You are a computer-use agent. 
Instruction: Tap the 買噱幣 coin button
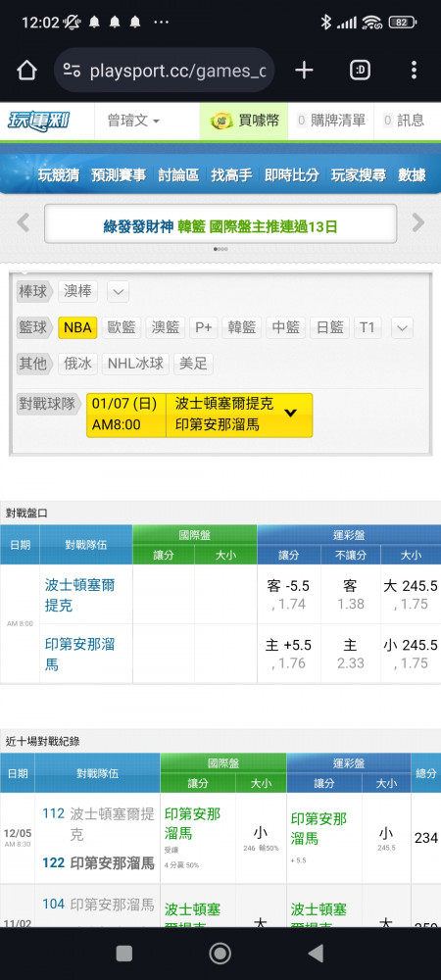point(244,121)
